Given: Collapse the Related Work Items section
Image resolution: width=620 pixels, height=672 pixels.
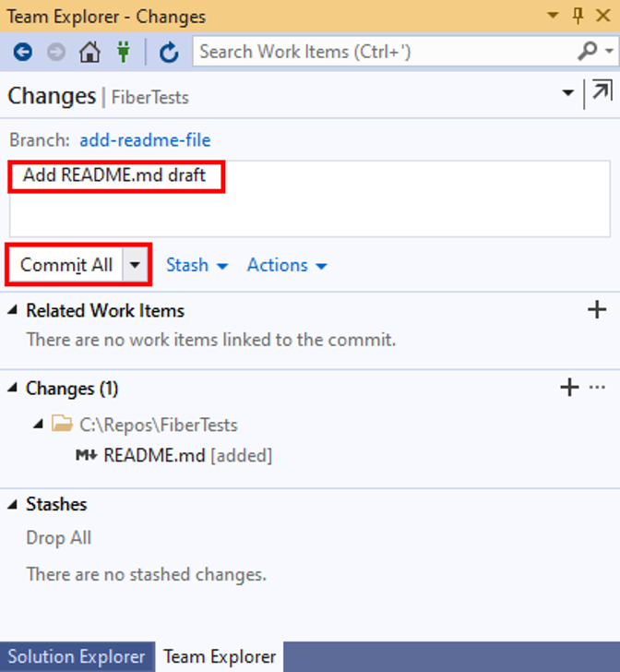Looking at the screenshot, I should (13, 311).
